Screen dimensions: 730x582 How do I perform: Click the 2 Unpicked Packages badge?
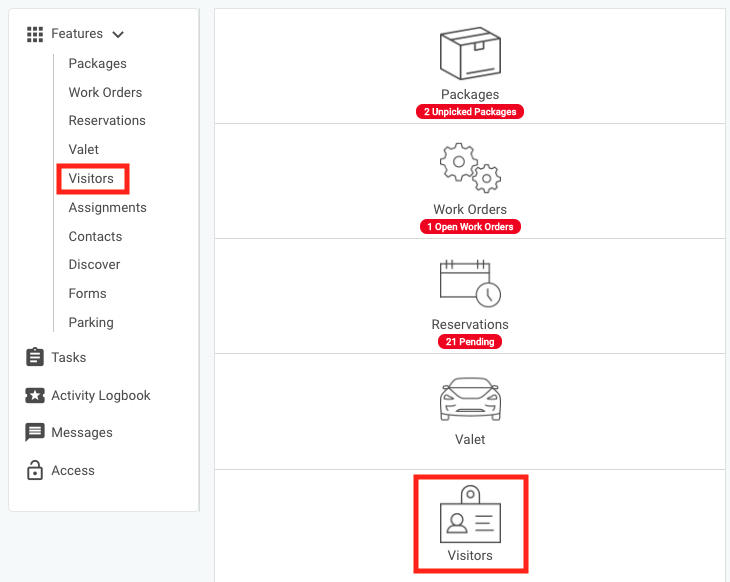tap(470, 112)
